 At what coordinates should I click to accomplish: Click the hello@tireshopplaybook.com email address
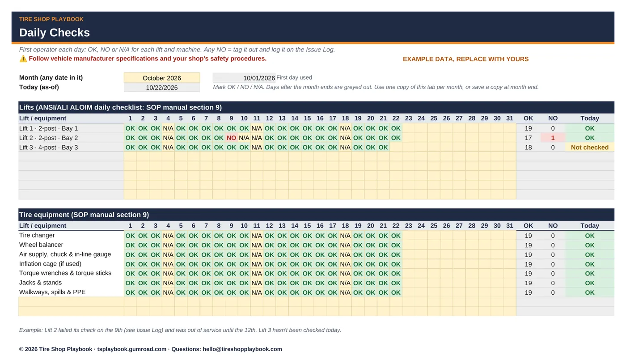(242, 349)
